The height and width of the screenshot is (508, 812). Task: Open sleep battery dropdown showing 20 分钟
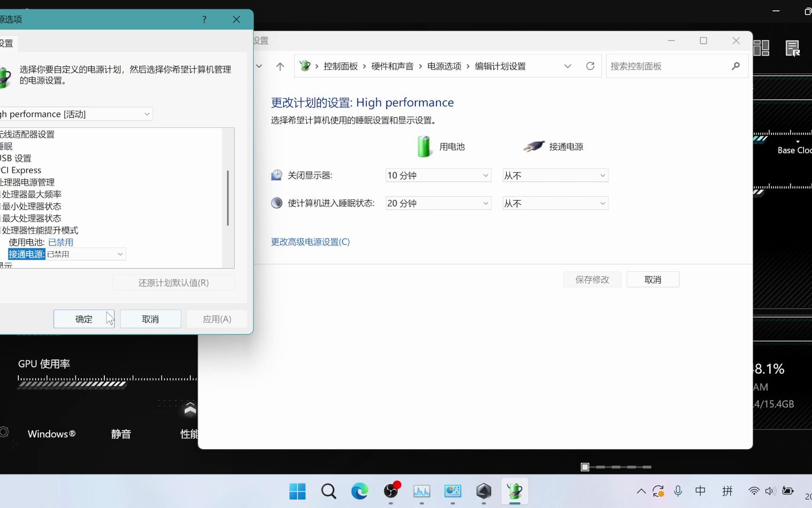[438, 203]
